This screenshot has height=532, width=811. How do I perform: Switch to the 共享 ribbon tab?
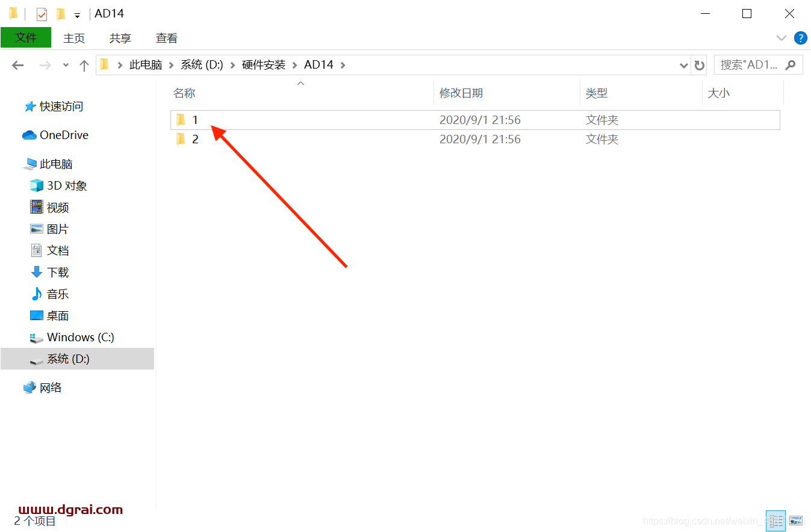pos(120,38)
